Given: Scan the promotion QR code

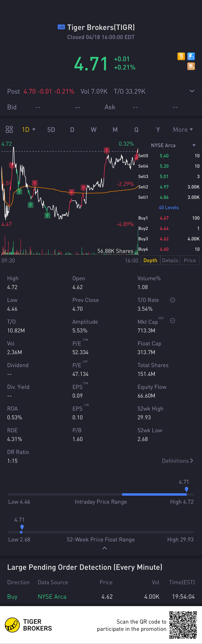Looking at the screenshot, I should [x=183, y=625].
